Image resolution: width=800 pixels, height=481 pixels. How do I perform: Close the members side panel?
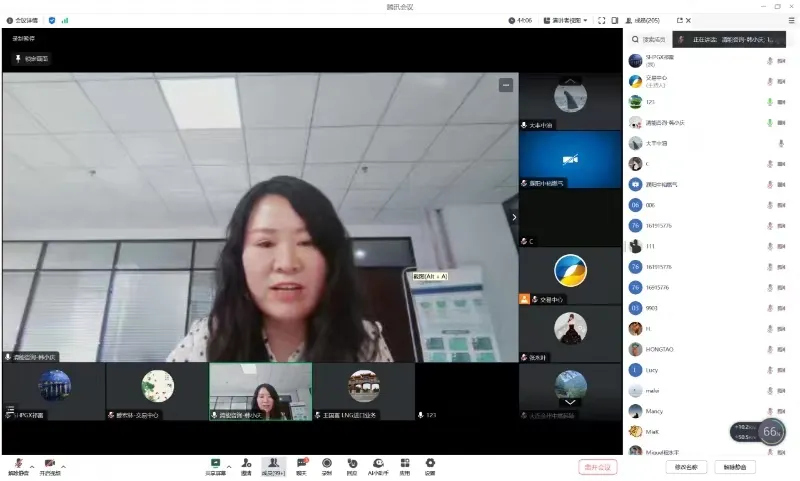688,20
